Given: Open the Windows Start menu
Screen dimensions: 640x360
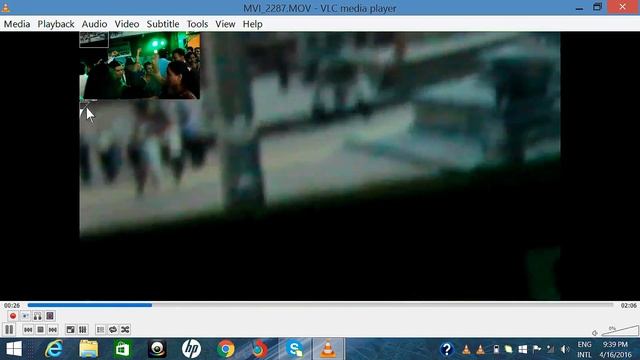Looking at the screenshot, I should coord(14,349).
